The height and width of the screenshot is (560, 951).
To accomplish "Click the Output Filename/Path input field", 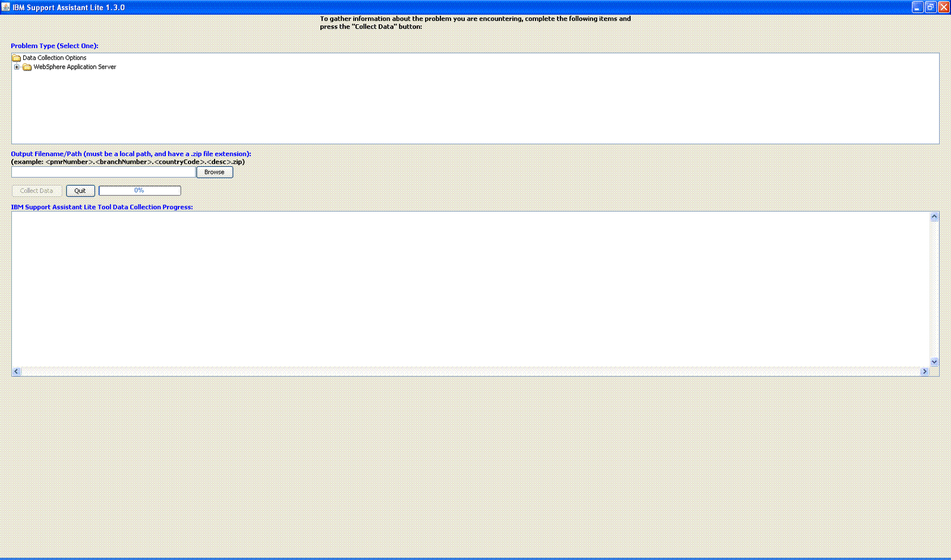I will [103, 172].
